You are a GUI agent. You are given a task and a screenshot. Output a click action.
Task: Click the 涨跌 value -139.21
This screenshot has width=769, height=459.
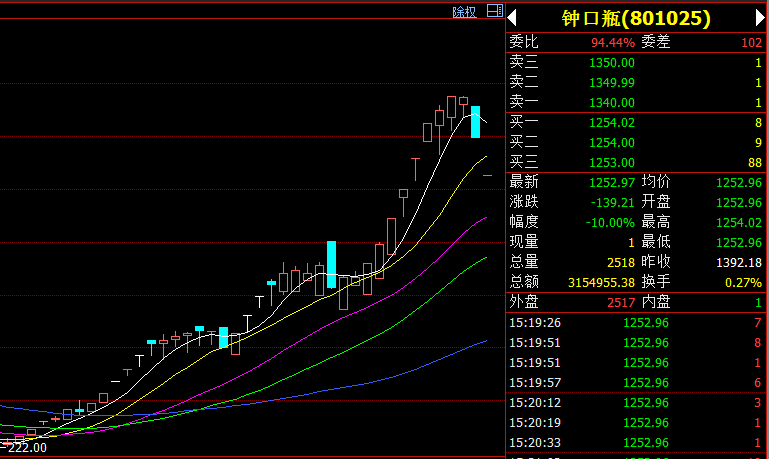tap(613, 203)
